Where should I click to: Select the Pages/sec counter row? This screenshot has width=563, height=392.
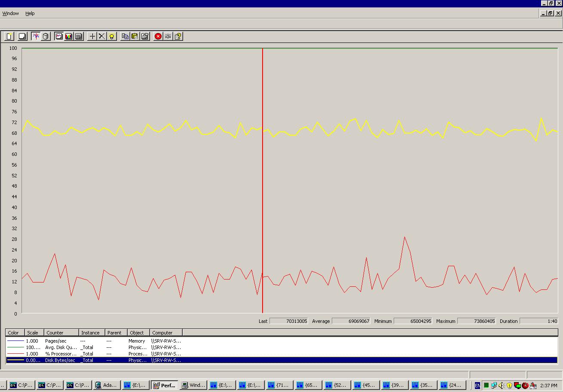(x=281, y=341)
